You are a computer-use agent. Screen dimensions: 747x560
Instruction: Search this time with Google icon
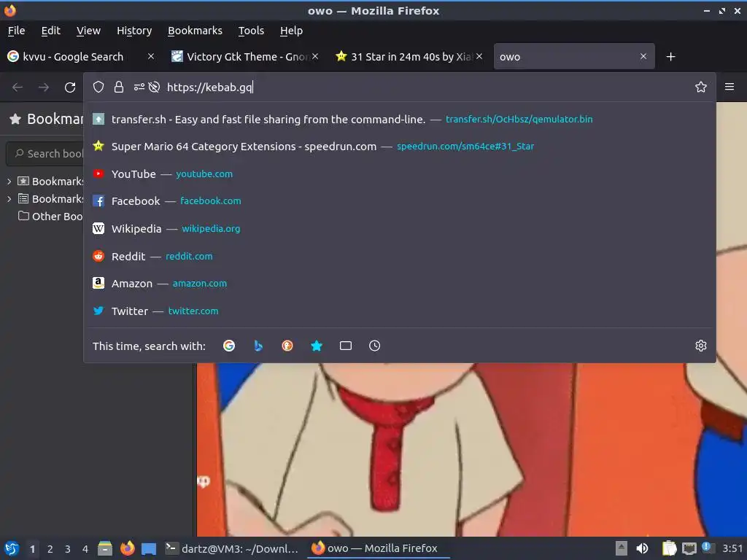(229, 346)
